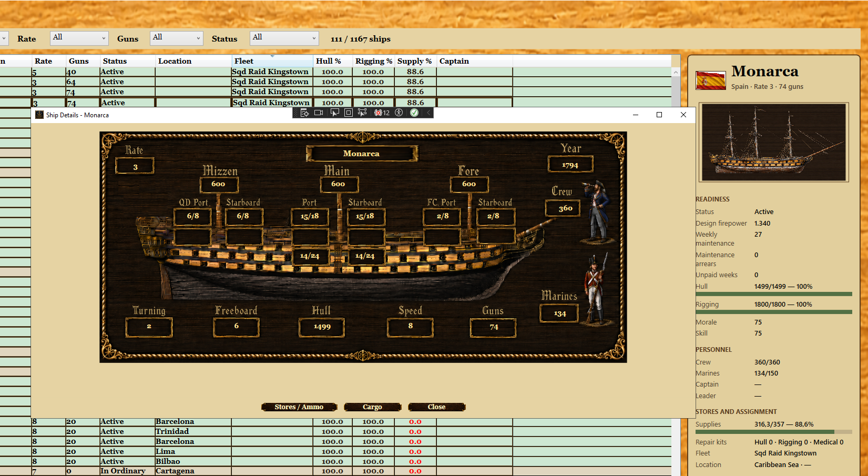Open Stores / Ammo for Monarca
This screenshot has width=868, height=476.
(x=299, y=407)
